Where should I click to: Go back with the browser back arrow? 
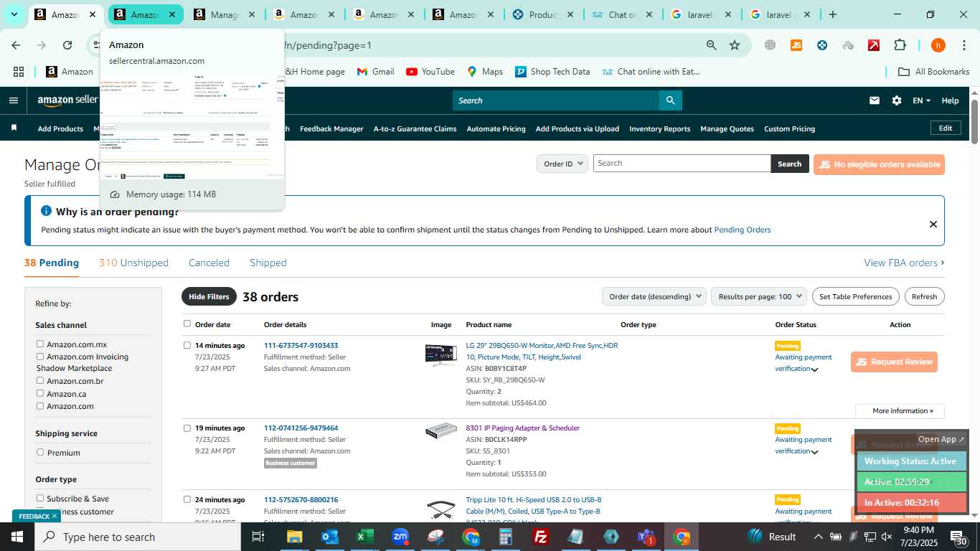pos(16,45)
